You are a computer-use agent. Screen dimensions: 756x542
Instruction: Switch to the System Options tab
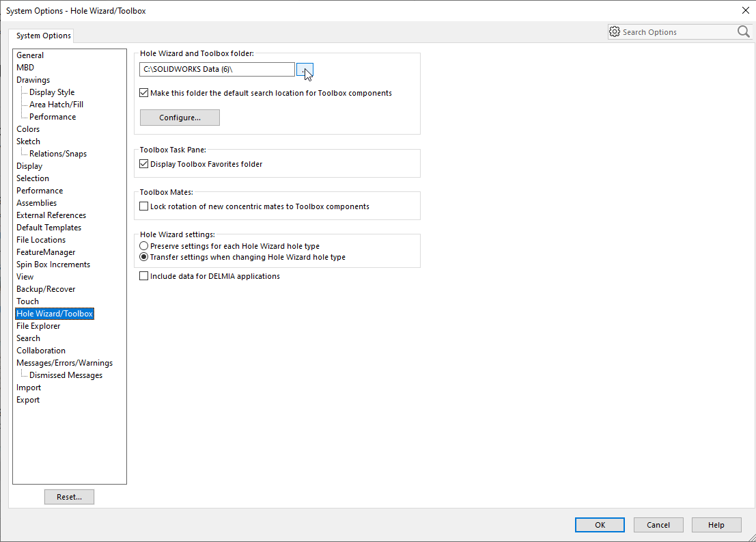(x=44, y=36)
